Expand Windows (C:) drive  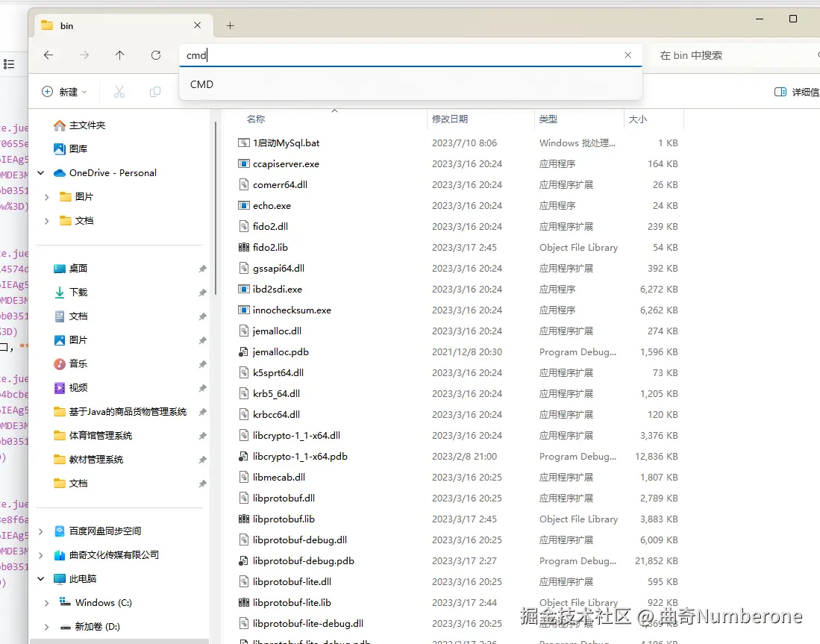(46, 603)
